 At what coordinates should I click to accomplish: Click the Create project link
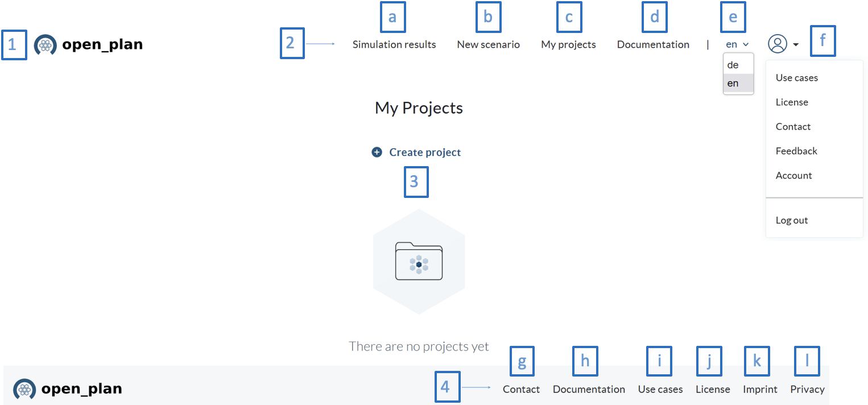coord(425,152)
